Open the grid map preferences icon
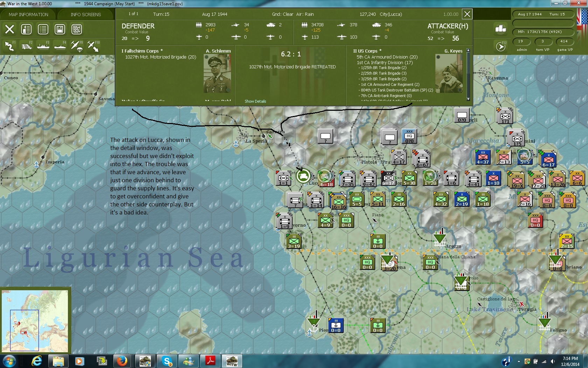The image size is (588, 368). pyautogui.click(x=77, y=29)
